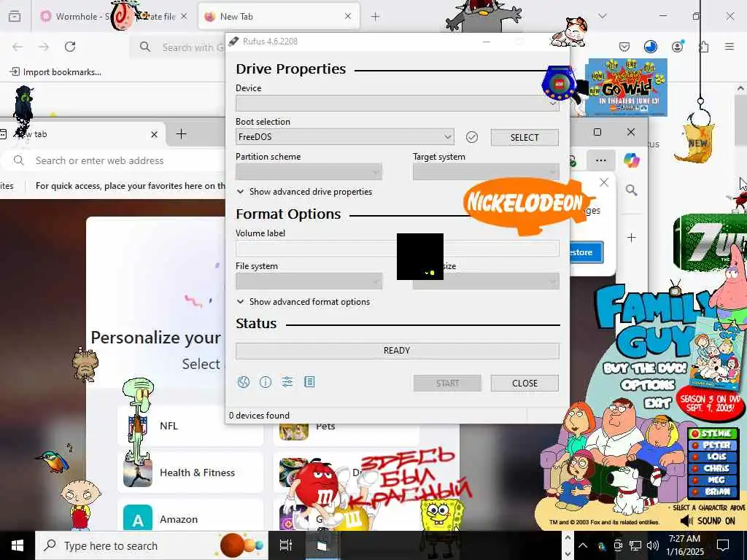Image resolution: width=747 pixels, height=560 pixels.
Task: Close the Edge new tab
Action: 154,134
